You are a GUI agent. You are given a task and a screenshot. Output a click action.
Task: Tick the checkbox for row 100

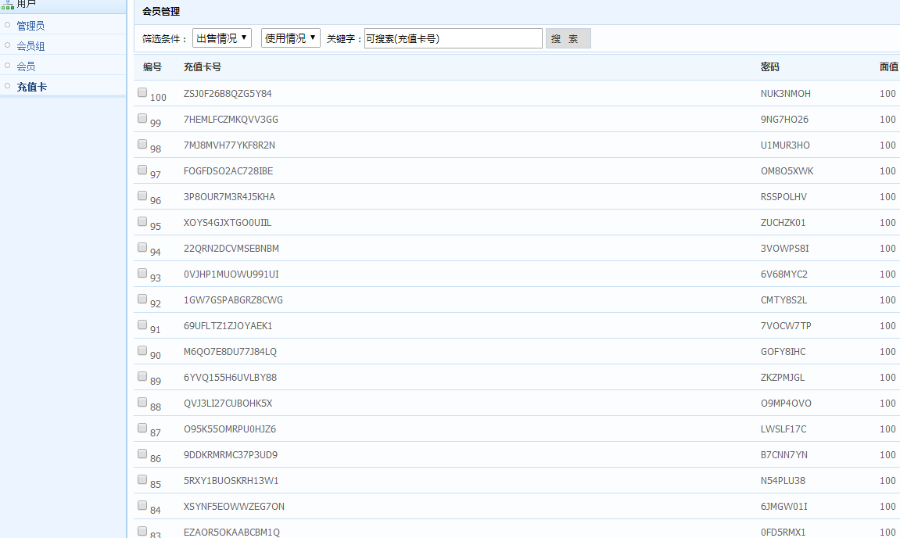(142, 92)
